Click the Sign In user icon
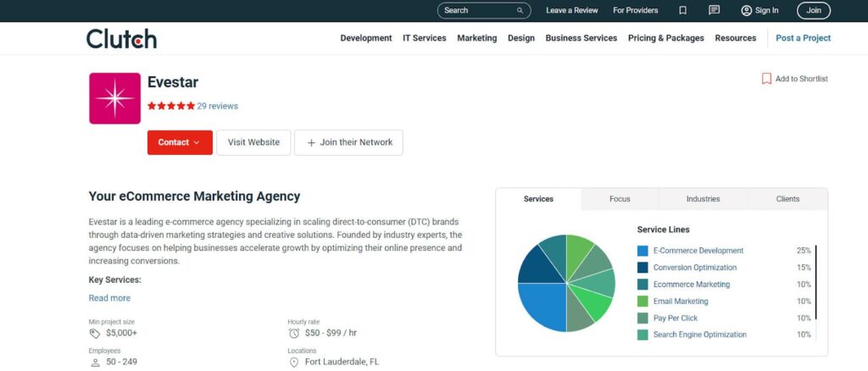Image resolution: width=868 pixels, height=371 pixels. tap(746, 10)
